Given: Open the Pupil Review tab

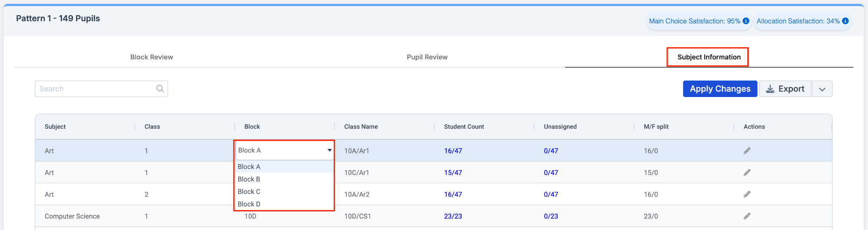Looking at the screenshot, I should [x=427, y=57].
